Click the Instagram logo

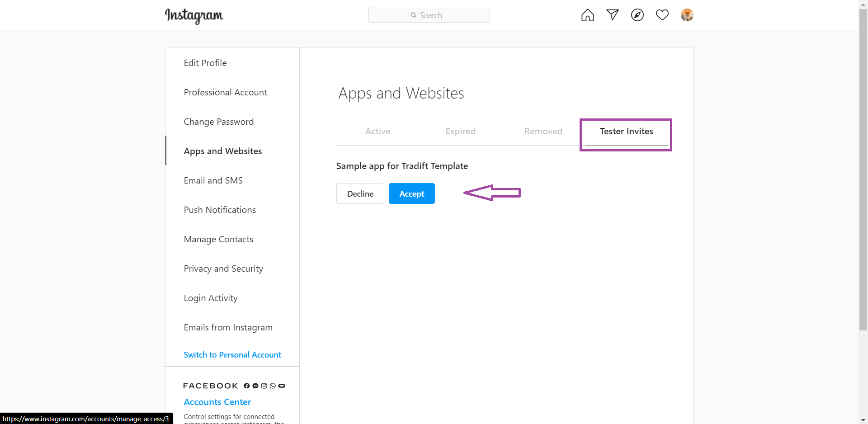point(194,16)
